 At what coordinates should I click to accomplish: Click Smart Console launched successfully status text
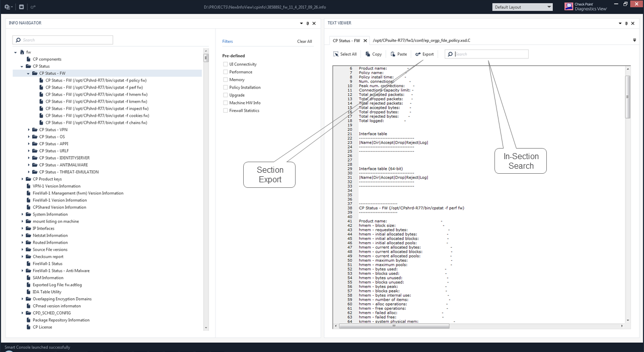click(x=37, y=347)
